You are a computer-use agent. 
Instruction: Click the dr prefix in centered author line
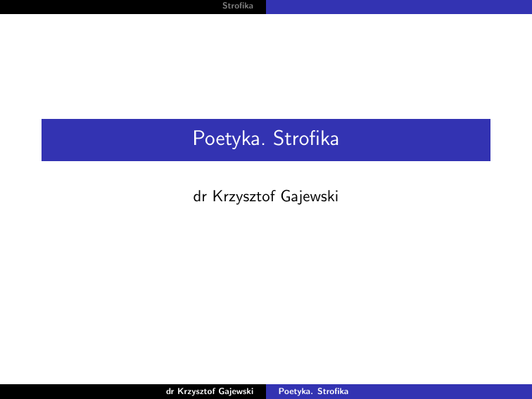(x=198, y=196)
